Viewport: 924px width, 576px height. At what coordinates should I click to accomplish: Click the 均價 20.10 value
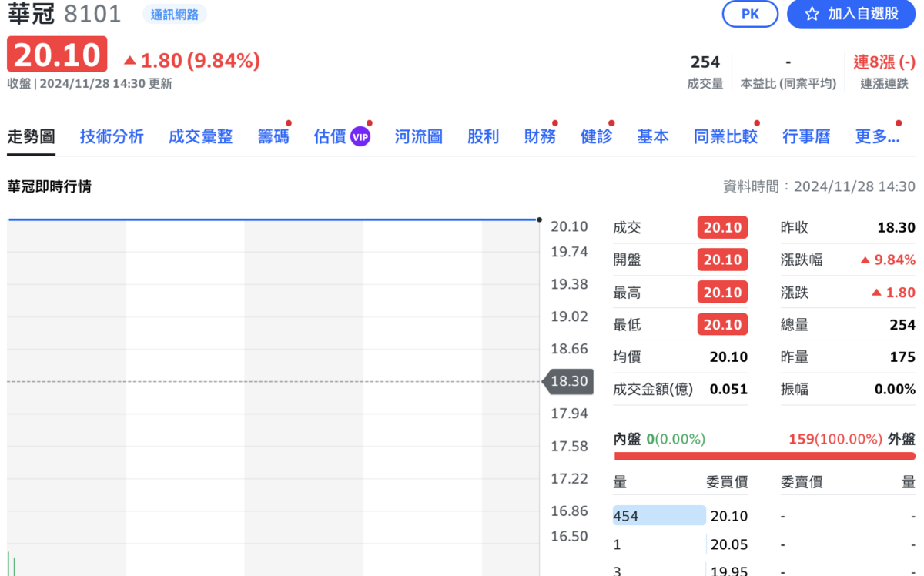click(x=728, y=357)
